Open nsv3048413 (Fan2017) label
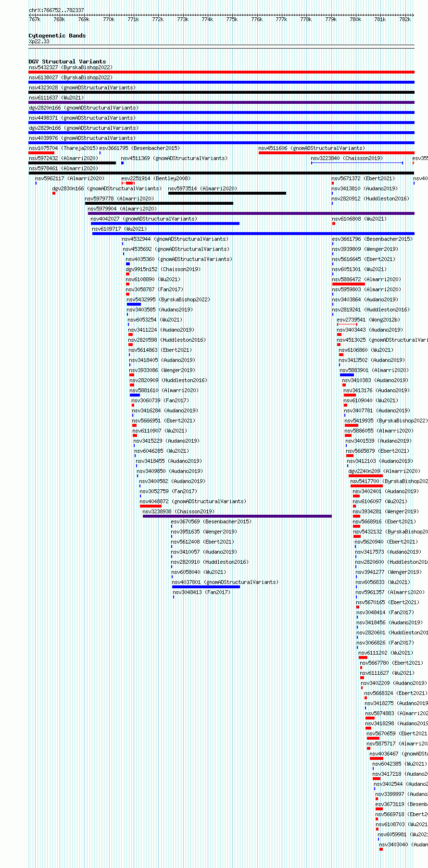The image size is (428, 868). [x=201, y=592]
